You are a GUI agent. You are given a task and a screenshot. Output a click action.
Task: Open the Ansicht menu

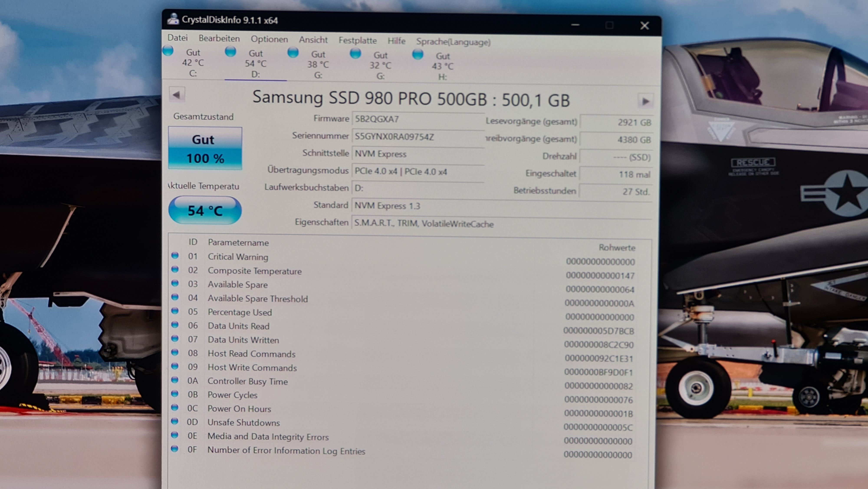click(x=313, y=40)
